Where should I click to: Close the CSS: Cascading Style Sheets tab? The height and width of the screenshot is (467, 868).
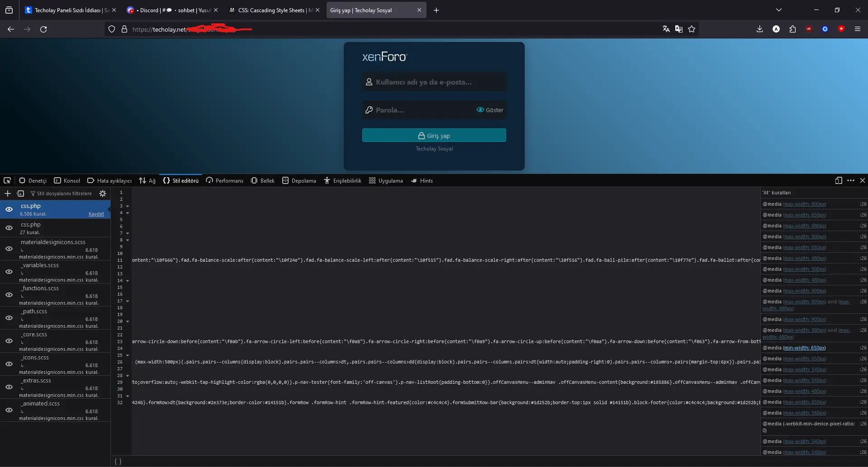(318, 10)
